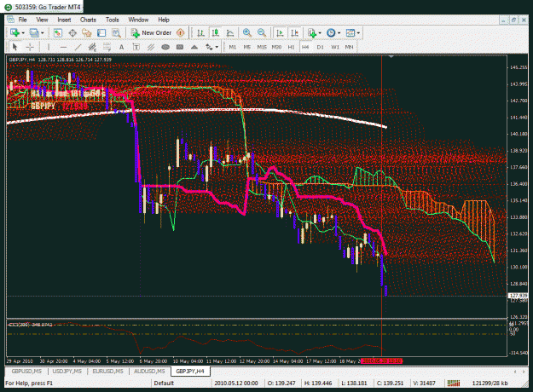Open the File menu

tap(22, 20)
